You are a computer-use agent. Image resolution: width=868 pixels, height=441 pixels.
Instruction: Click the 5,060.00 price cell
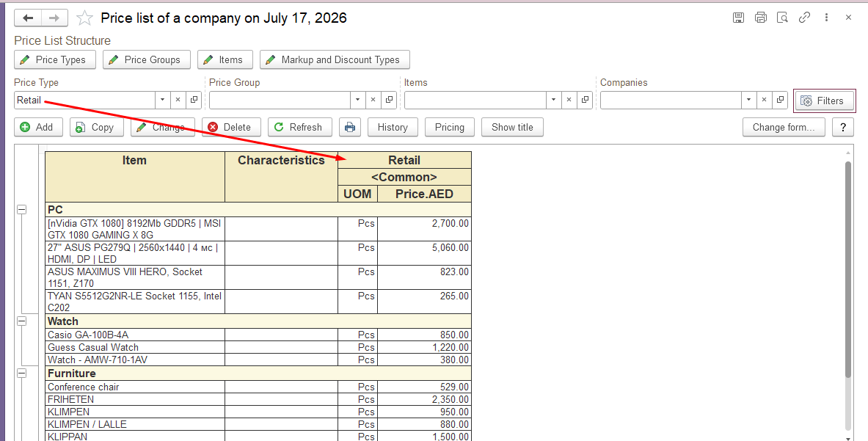click(x=425, y=253)
